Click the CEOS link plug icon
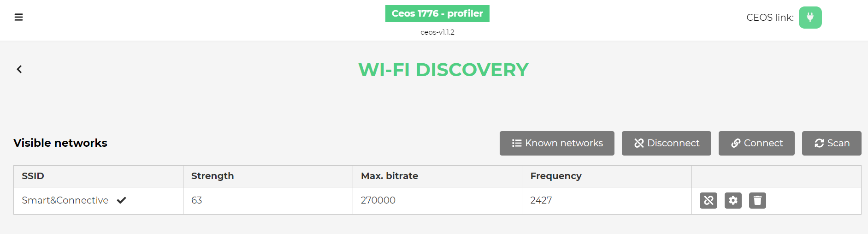 click(x=810, y=18)
